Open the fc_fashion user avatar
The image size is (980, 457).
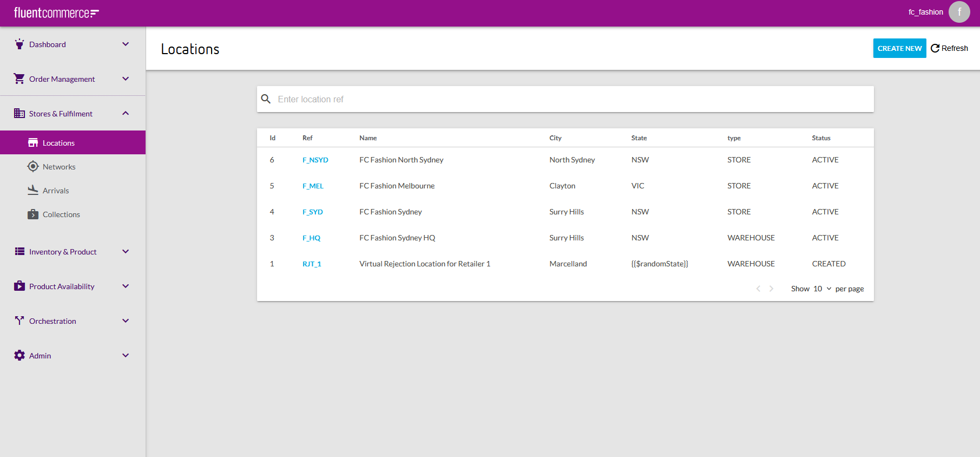959,12
